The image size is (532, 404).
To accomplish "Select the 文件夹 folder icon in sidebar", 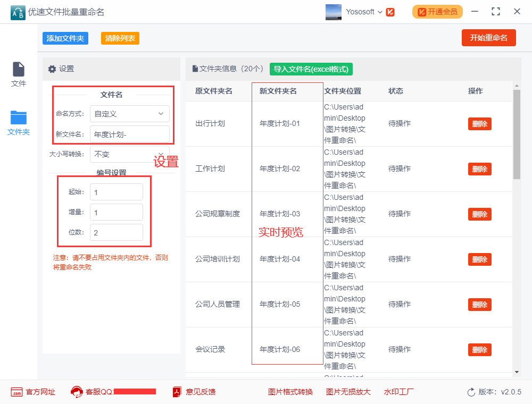I will click(18, 117).
